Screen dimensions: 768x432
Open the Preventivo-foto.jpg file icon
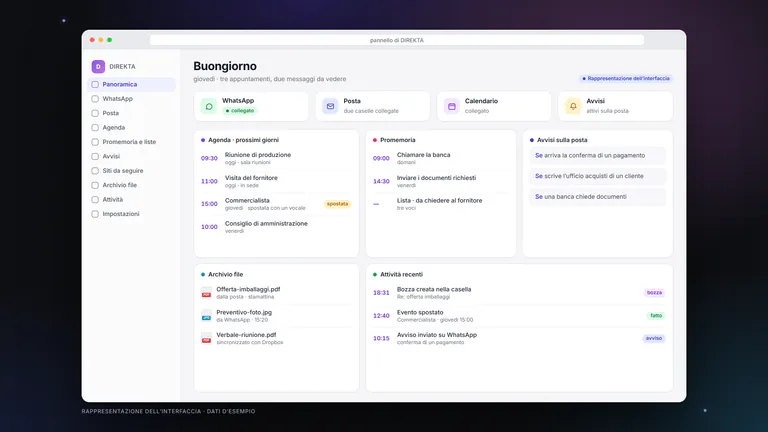[x=206, y=315]
